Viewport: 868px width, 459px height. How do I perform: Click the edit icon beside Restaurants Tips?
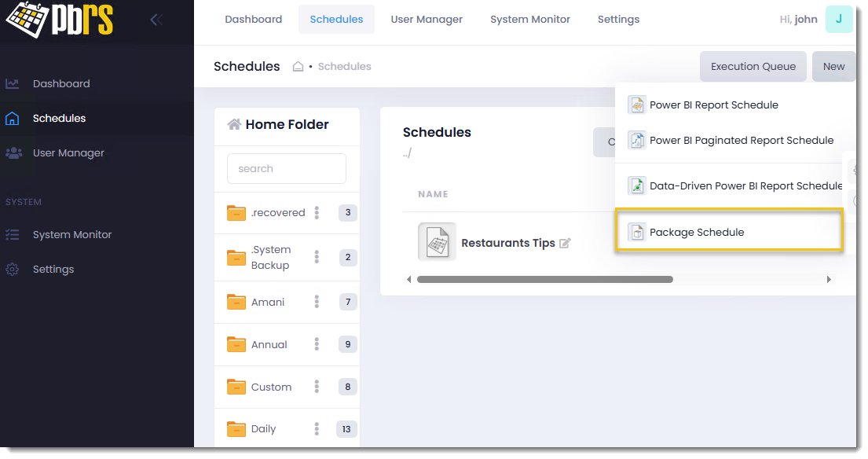pos(565,244)
